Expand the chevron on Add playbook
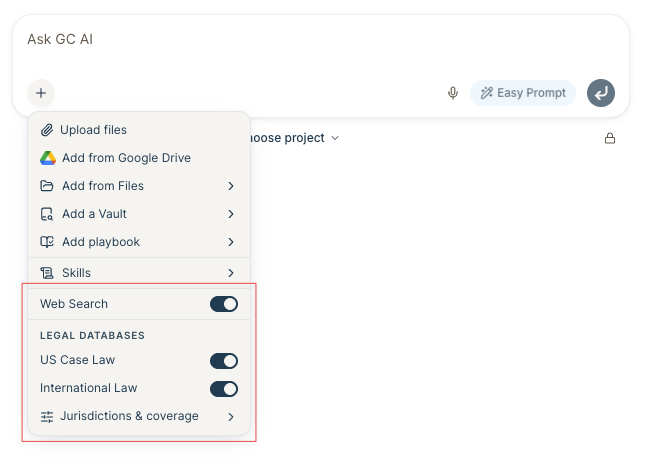 (x=231, y=242)
